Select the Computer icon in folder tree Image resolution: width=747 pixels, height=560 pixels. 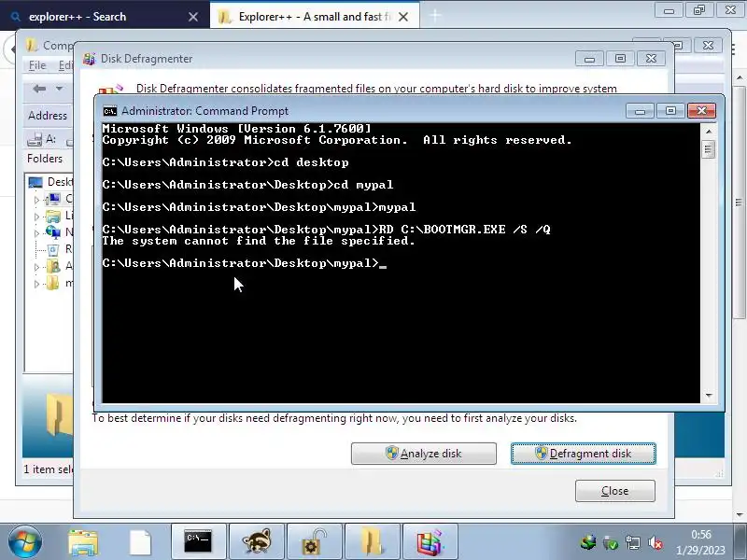(53, 199)
